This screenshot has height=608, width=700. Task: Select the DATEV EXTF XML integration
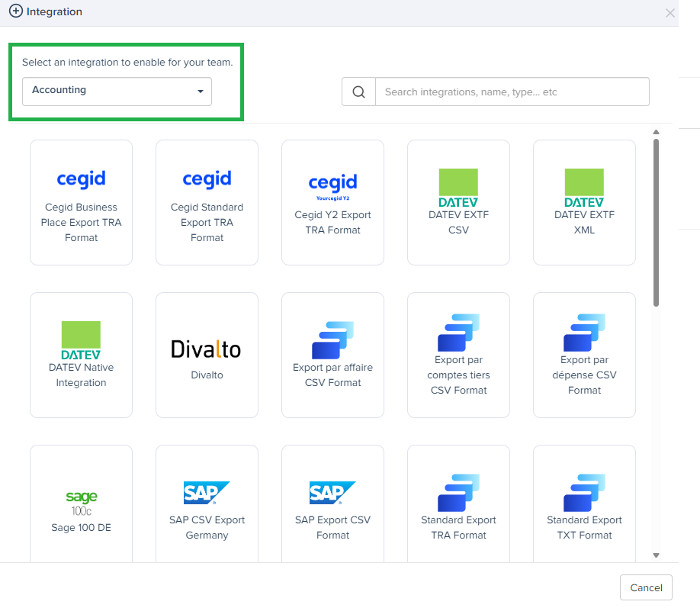(584, 202)
